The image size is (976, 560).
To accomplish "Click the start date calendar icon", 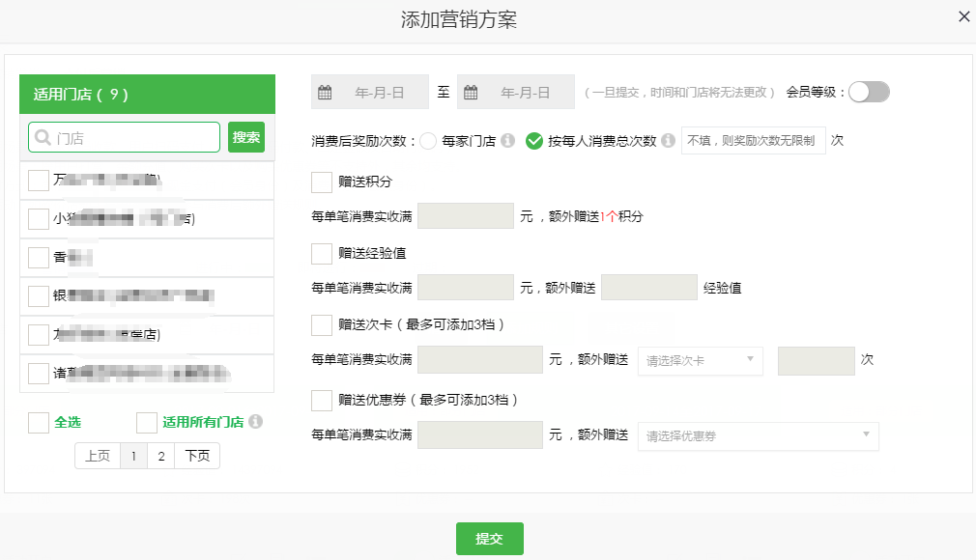I will (x=326, y=93).
